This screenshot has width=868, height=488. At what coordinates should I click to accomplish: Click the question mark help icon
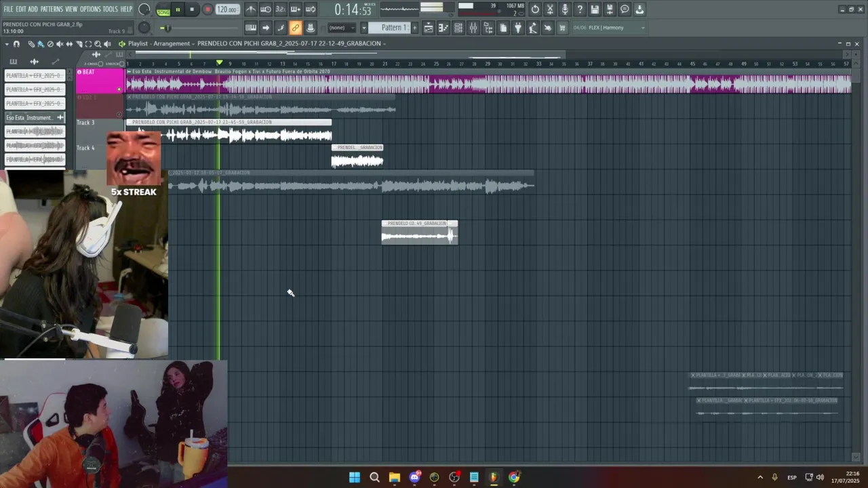pos(580,9)
